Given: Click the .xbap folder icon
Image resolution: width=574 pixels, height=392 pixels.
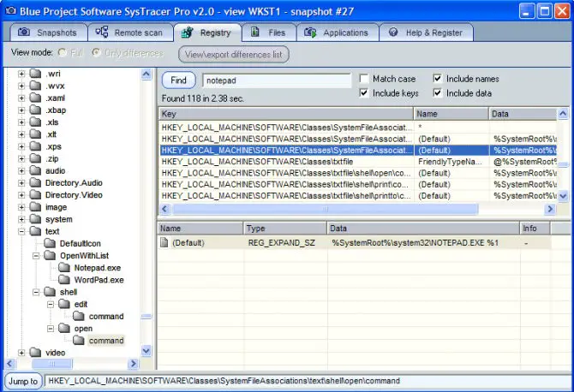Looking at the screenshot, I should [x=35, y=110].
